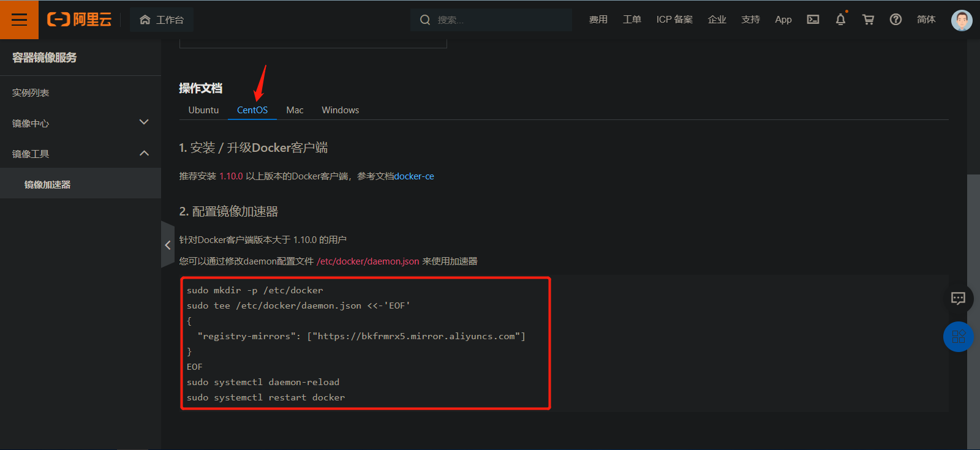Open the App menu item
This screenshot has height=450, width=980.
(783, 20)
